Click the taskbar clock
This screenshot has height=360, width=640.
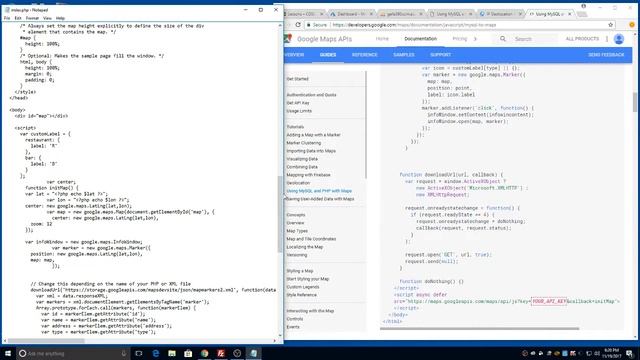coord(611,353)
